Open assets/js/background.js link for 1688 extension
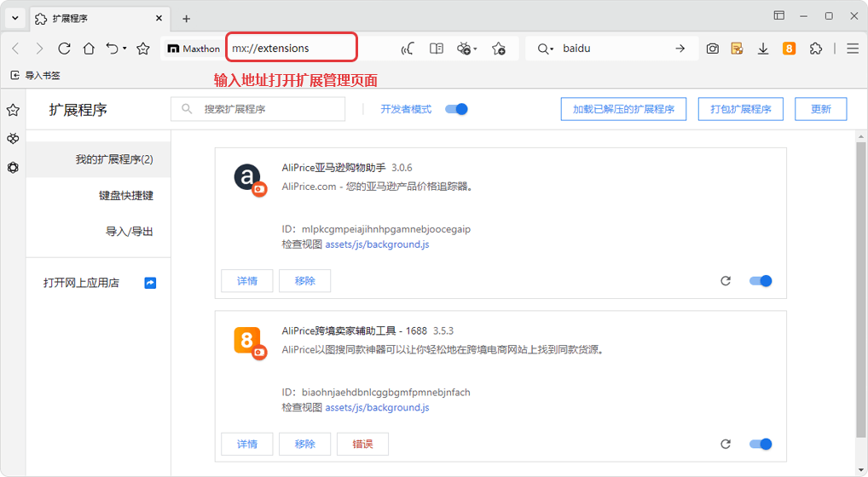 tap(377, 408)
